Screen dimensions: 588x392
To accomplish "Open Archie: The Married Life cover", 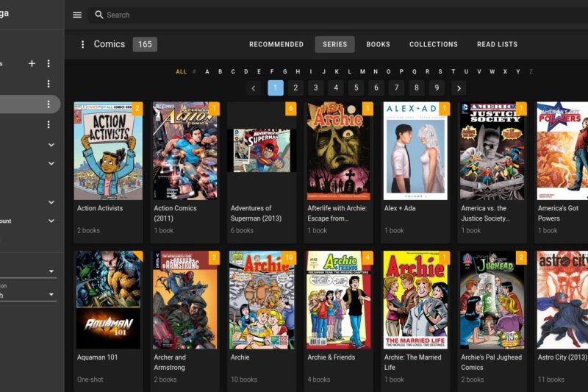I will click(415, 300).
